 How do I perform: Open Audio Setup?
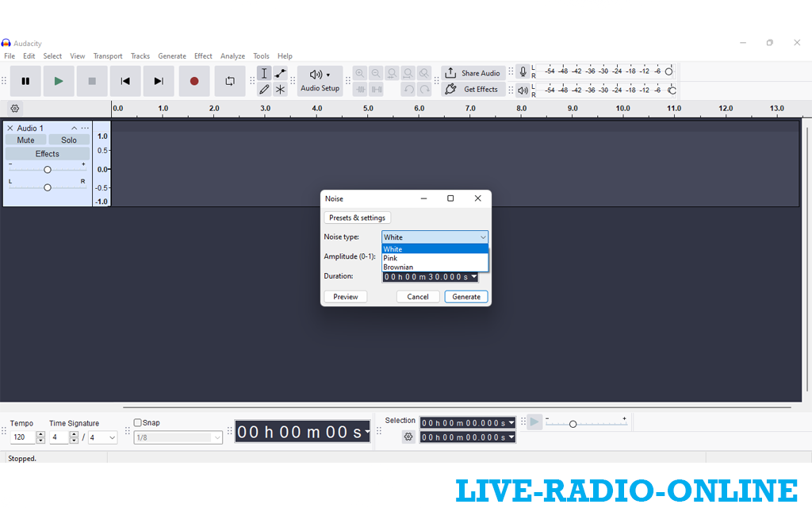point(320,81)
